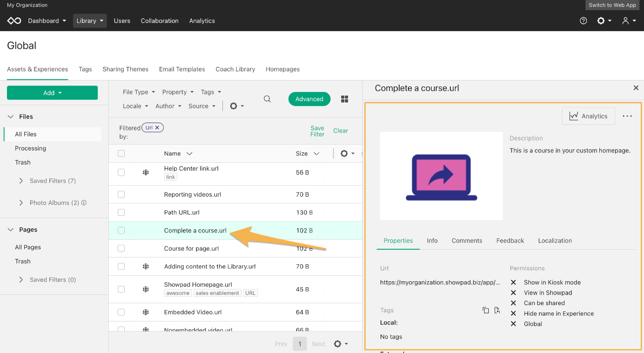
Task: Click X icon beside Show in Kiosk mode
Action: click(x=513, y=283)
